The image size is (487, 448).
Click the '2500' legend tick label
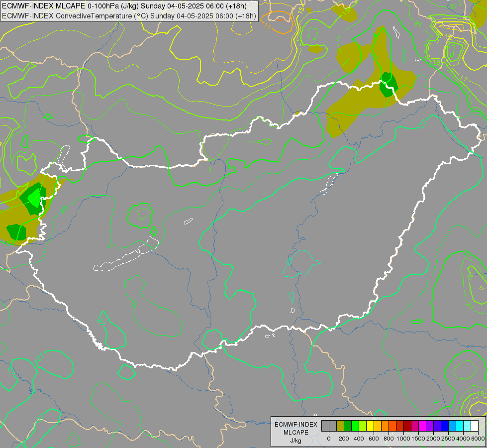pos(448,439)
